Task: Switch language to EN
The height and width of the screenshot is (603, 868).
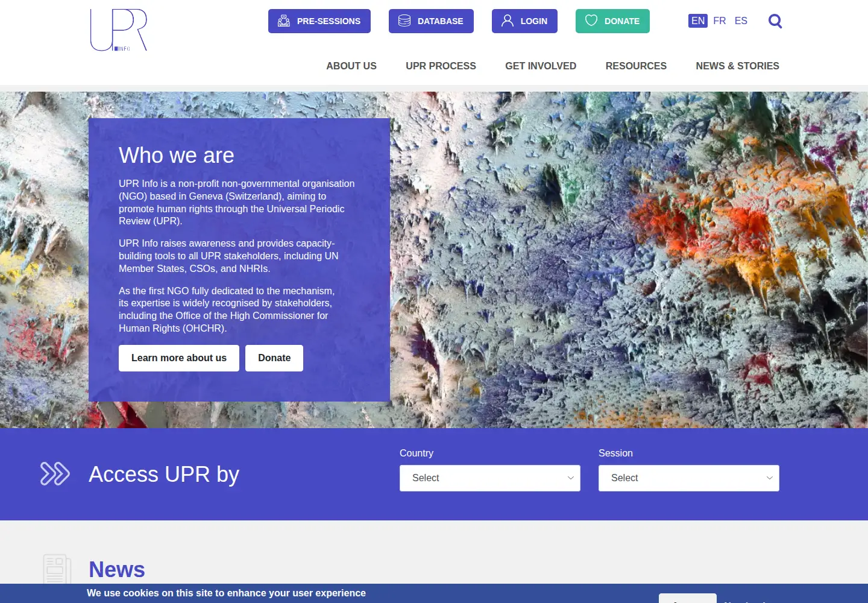Action: point(698,21)
